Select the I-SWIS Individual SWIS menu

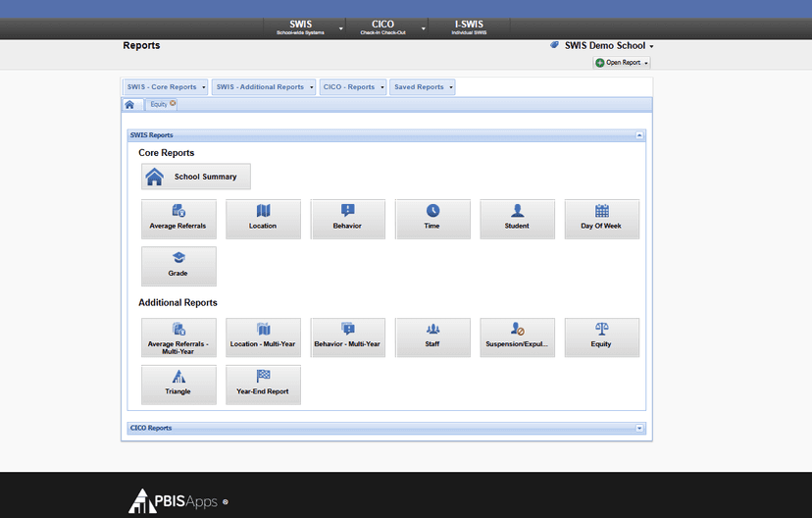[469, 27]
